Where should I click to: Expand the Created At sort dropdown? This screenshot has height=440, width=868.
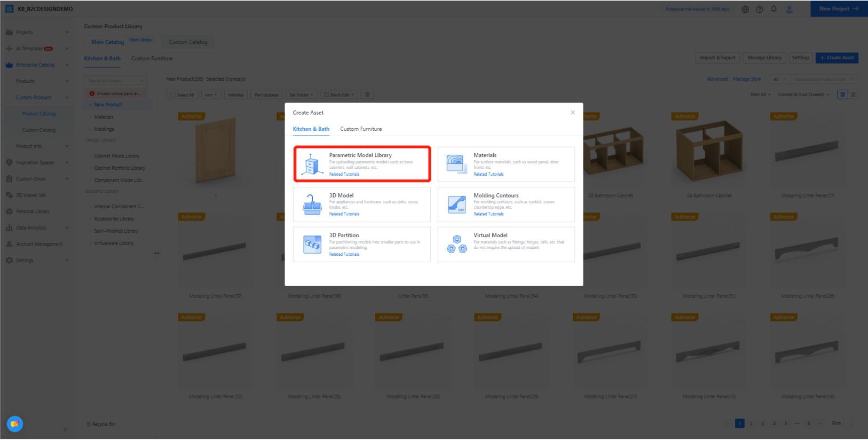pos(803,95)
